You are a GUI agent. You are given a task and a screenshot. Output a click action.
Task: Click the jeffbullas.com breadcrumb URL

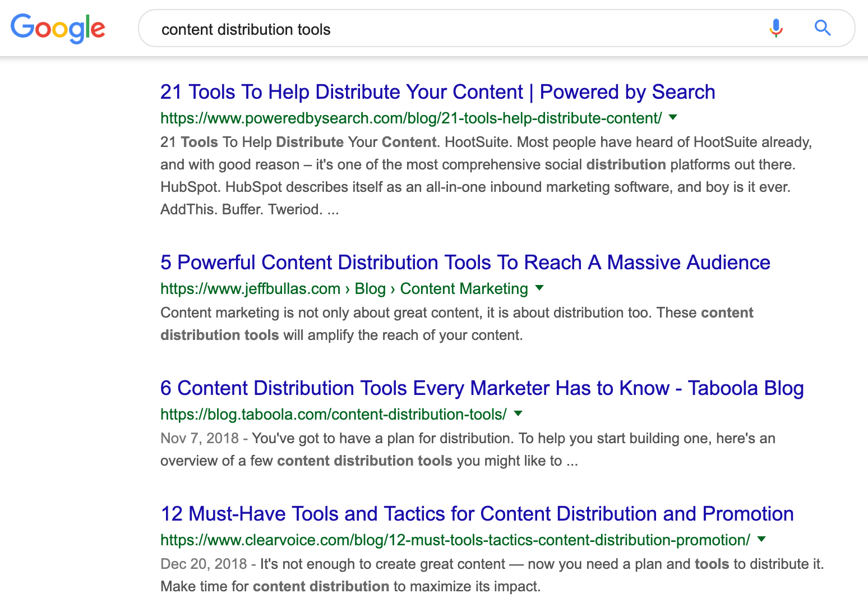click(344, 289)
